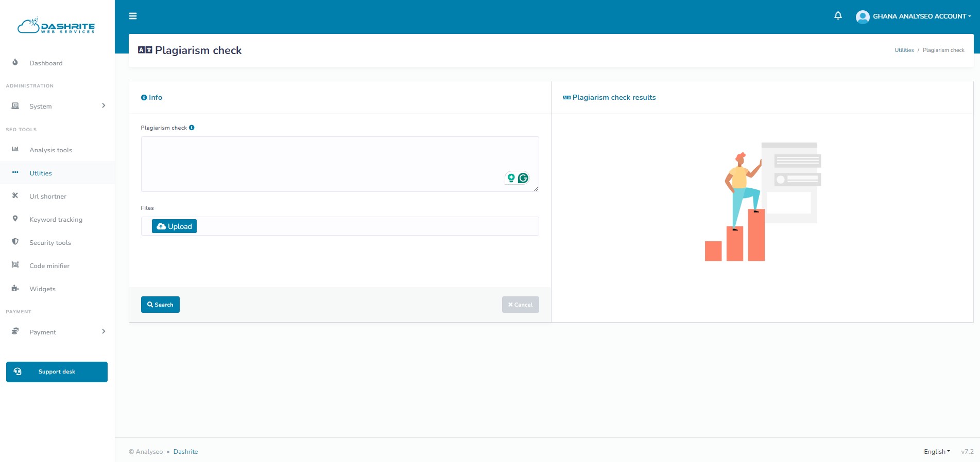
Task: Open the Ghana Analyseo Account dropdown
Action: click(922, 16)
